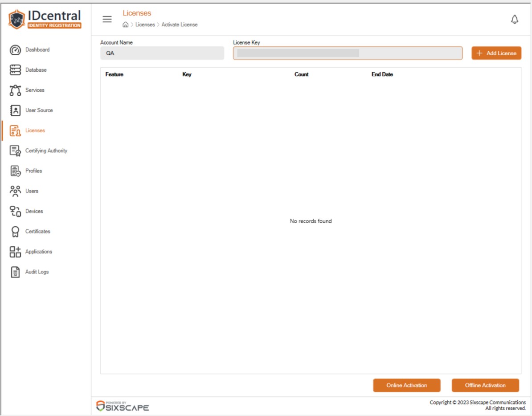
Task: Click the Database stack icon
Action: click(x=15, y=70)
